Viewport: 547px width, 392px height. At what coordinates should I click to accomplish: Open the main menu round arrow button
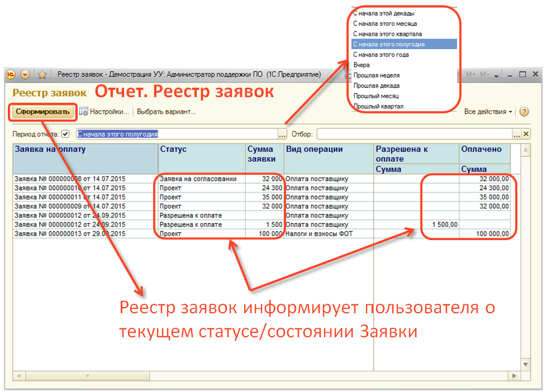click(25, 74)
